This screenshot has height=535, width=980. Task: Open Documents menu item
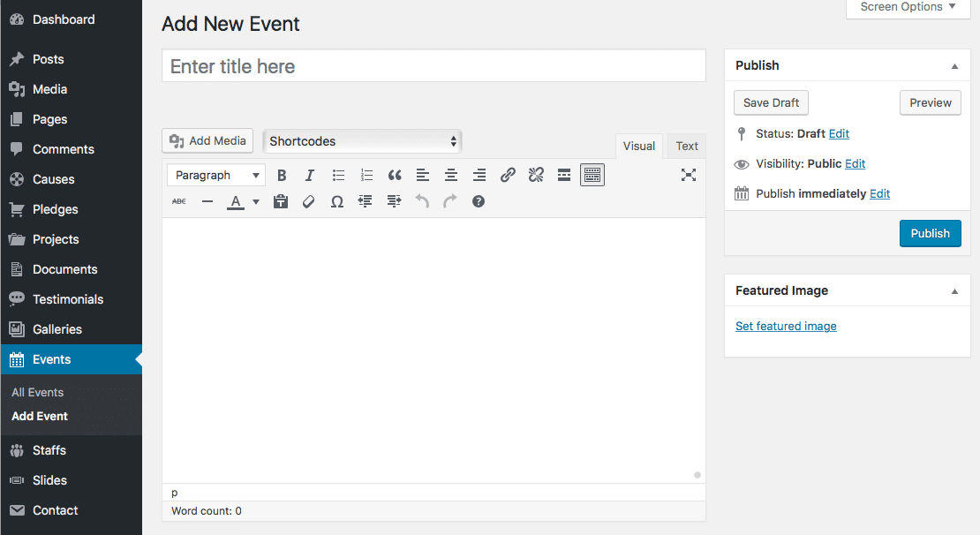point(72,269)
